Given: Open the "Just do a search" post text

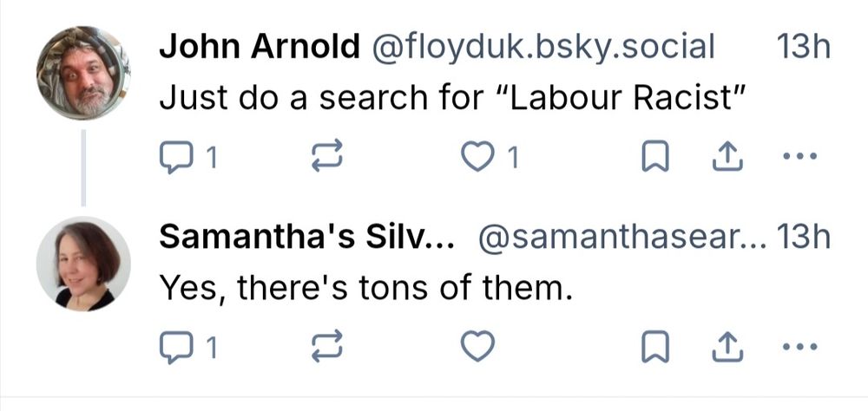Looking at the screenshot, I should pyautogui.click(x=453, y=98).
